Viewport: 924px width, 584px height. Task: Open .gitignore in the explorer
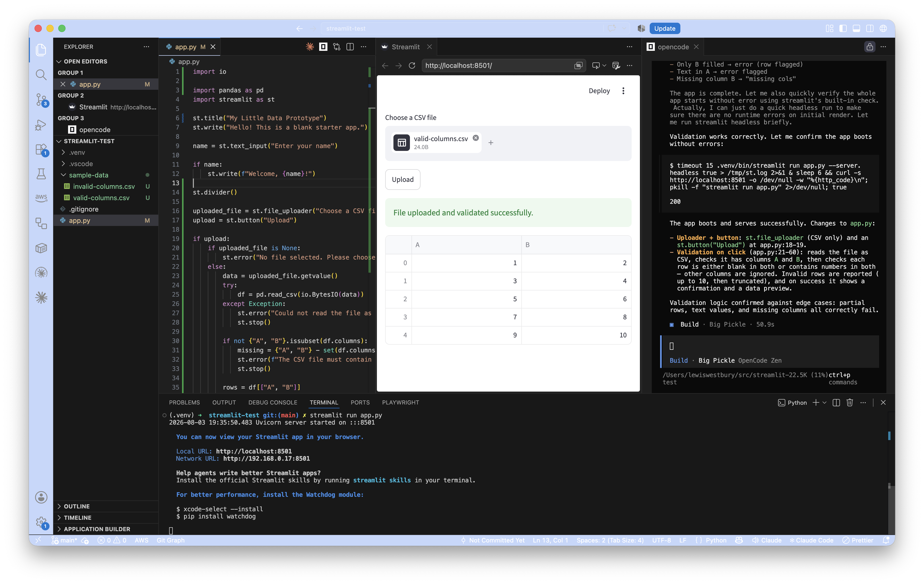84,209
